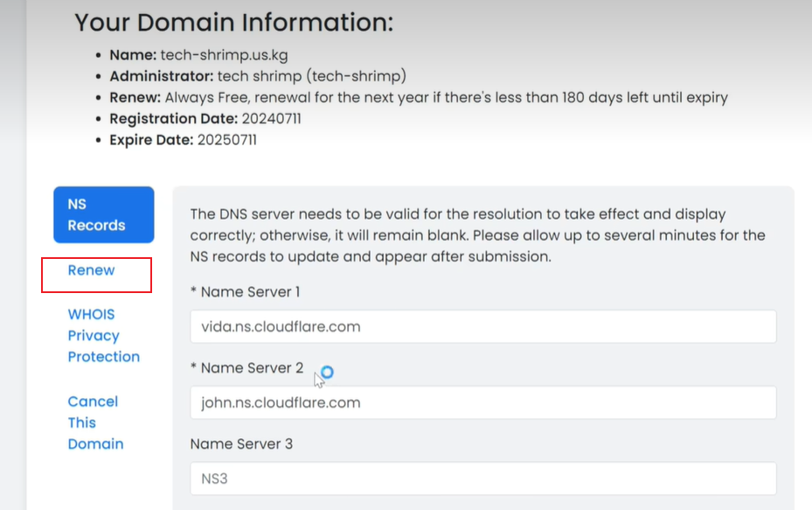
Task: Click the Name Server 2 field label
Action: tap(252, 367)
